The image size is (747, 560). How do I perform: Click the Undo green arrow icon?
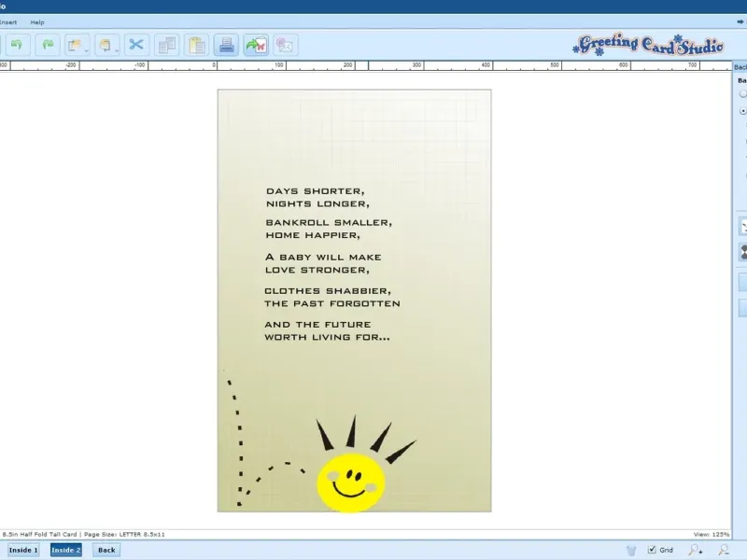tap(18, 45)
